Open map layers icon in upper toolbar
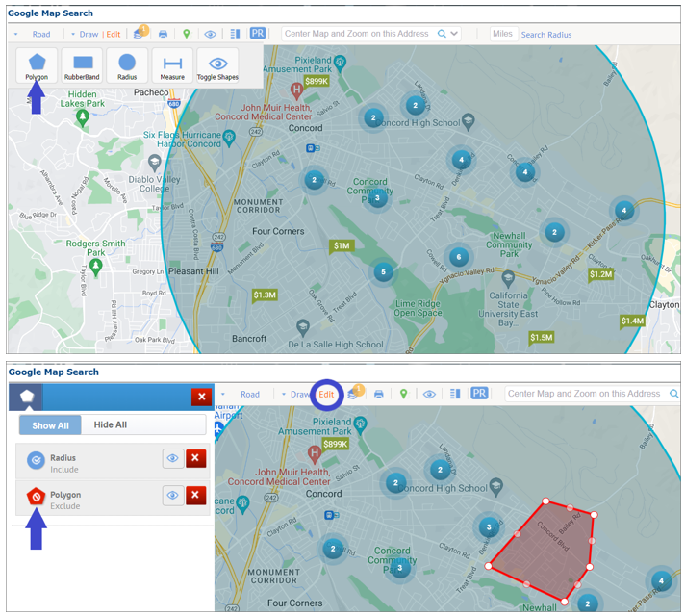Viewport: 685px width, 616px height. point(139,34)
